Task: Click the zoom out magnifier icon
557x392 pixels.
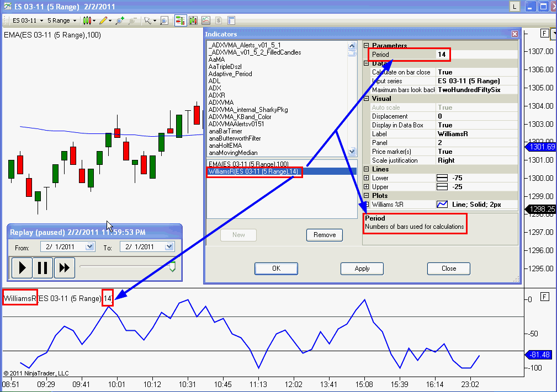Action: [132, 20]
